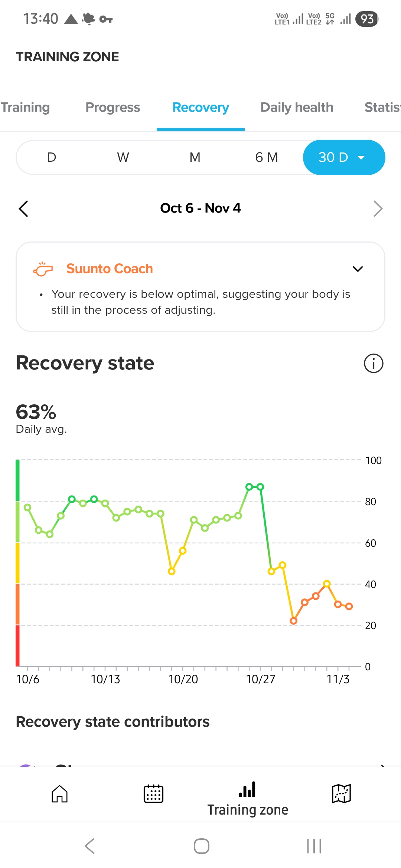Select the M month range option
This screenshot has width=401, height=868.
pos(195,157)
